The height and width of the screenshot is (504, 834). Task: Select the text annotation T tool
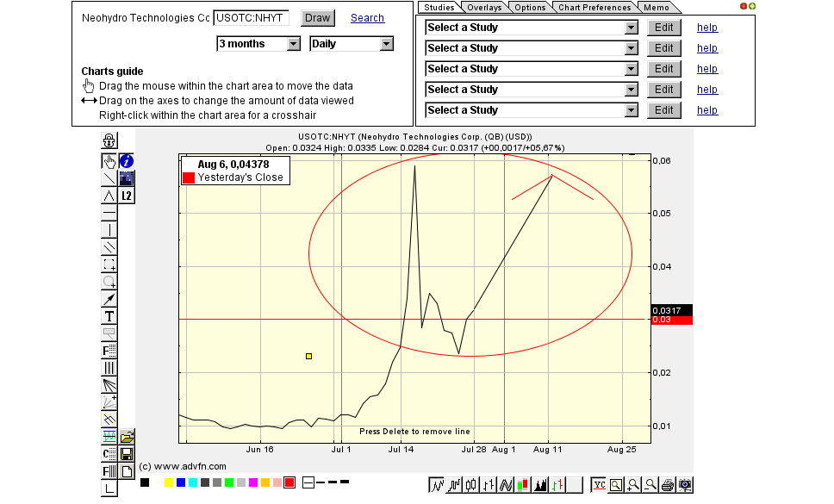tap(109, 316)
